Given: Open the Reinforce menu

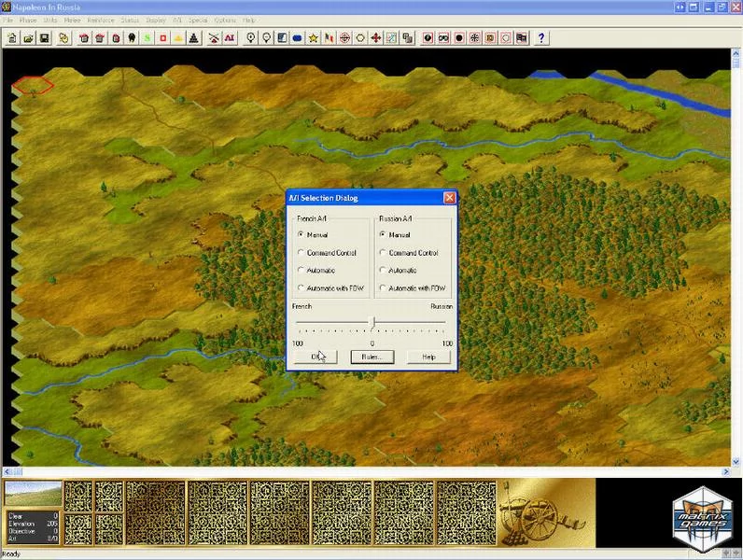Looking at the screenshot, I should (101, 20).
